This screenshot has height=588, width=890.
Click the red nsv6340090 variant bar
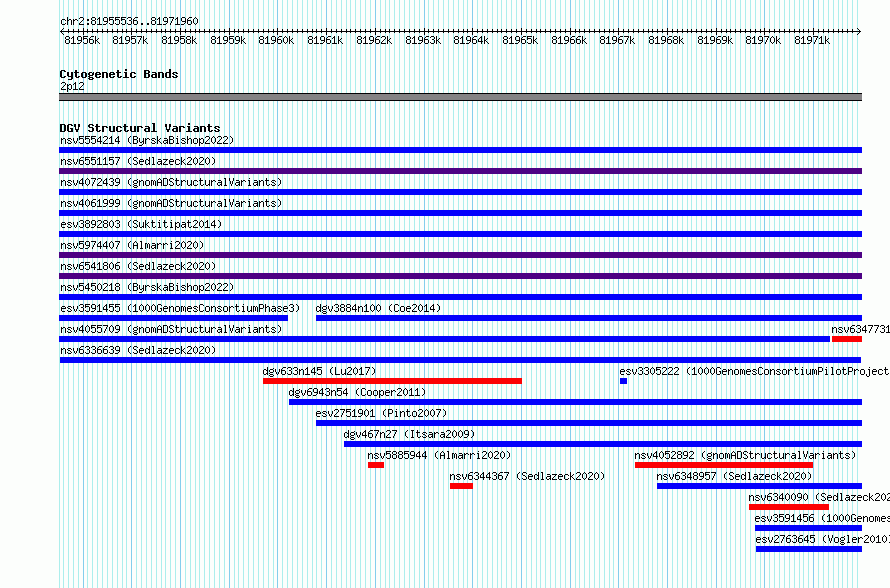point(789,507)
